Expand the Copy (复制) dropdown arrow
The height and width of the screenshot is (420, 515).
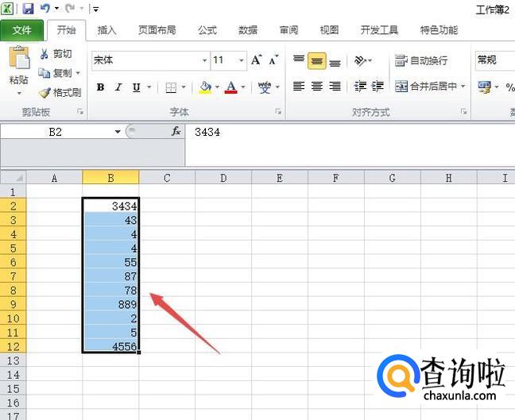pyautogui.click(x=78, y=73)
